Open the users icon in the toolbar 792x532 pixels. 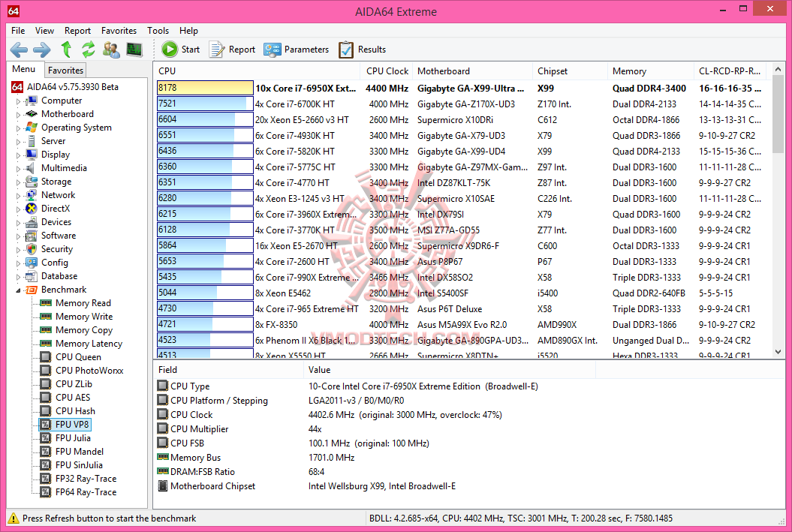(x=111, y=50)
